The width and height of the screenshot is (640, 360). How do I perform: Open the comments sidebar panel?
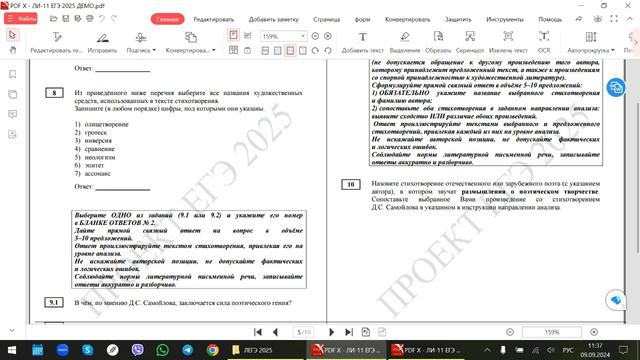[x=13, y=114]
